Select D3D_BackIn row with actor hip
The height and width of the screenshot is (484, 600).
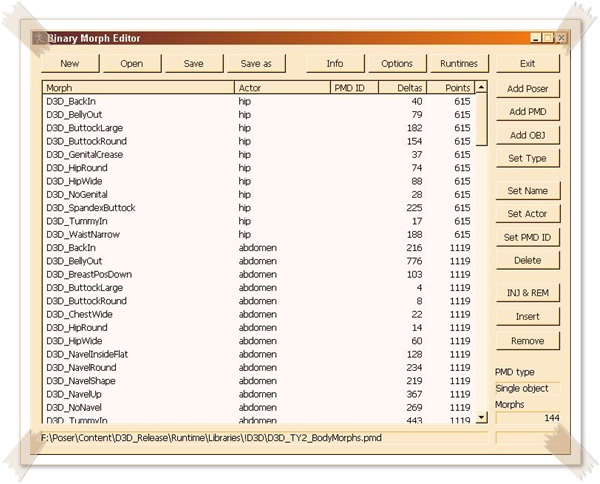tap(259, 101)
